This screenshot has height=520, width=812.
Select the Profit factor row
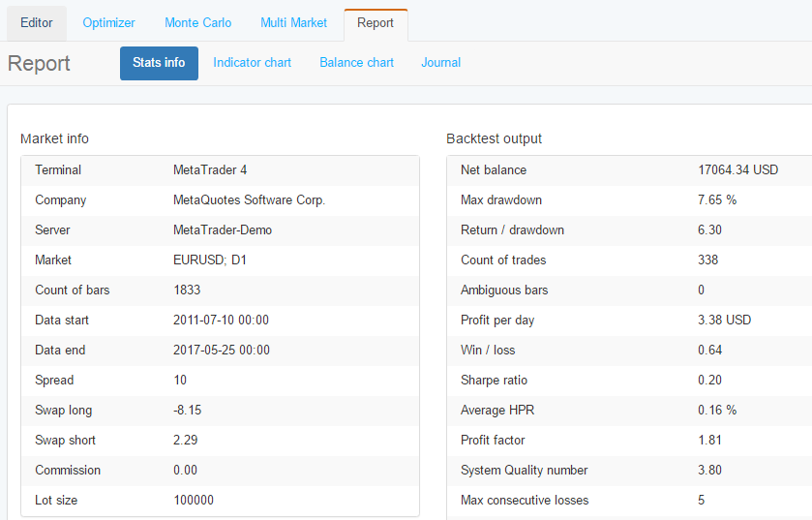629,441
